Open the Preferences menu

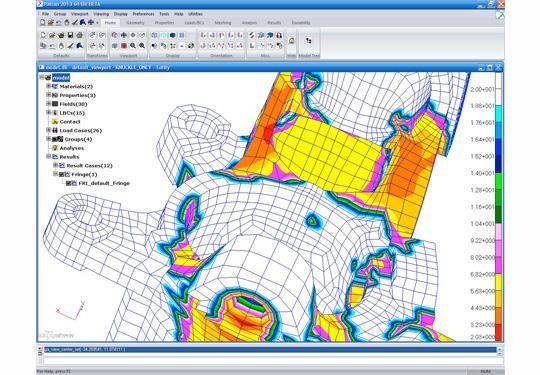[x=143, y=14]
